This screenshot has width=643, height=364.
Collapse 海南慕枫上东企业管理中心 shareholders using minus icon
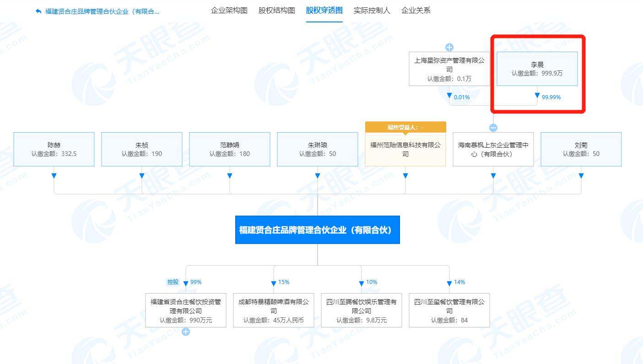[x=493, y=128]
